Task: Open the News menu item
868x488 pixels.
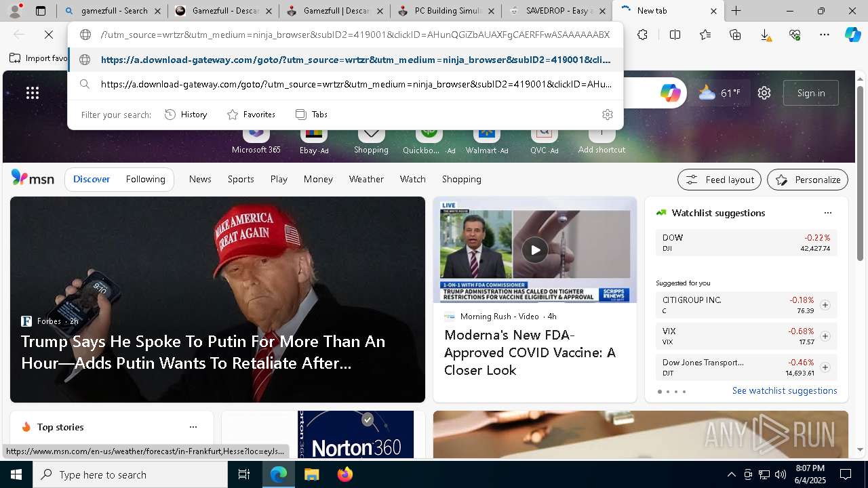Action: pyautogui.click(x=200, y=179)
